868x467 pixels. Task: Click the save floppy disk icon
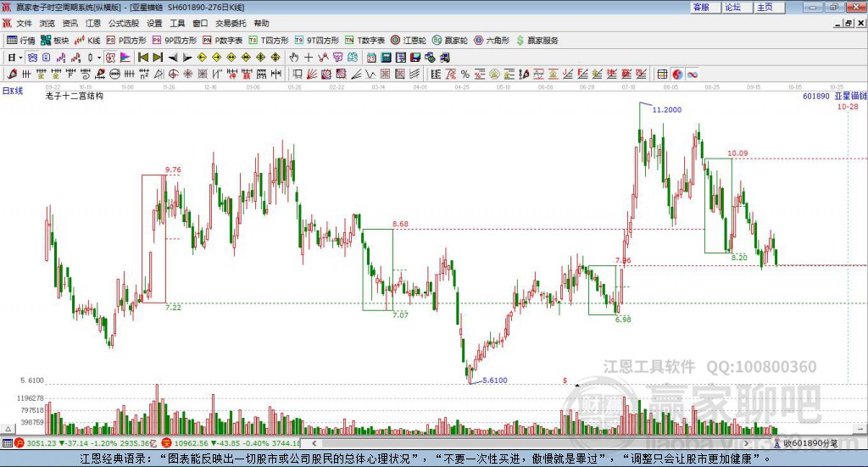[x=415, y=58]
